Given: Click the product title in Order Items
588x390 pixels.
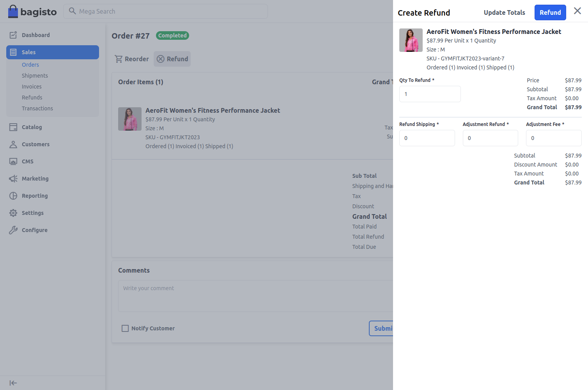Looking at the screenshot, I should (x=213, y=110).
